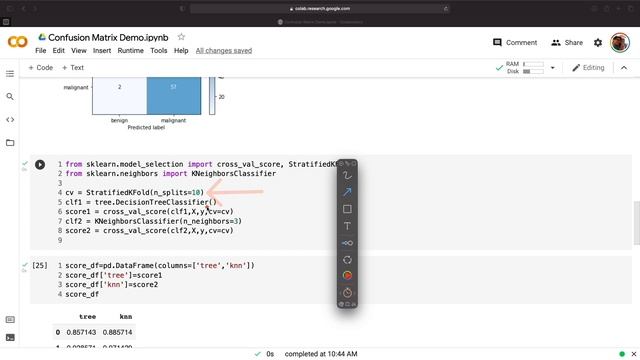Open the Tools menu
Viewport: 640px width, 360px height.
point(159,51)
